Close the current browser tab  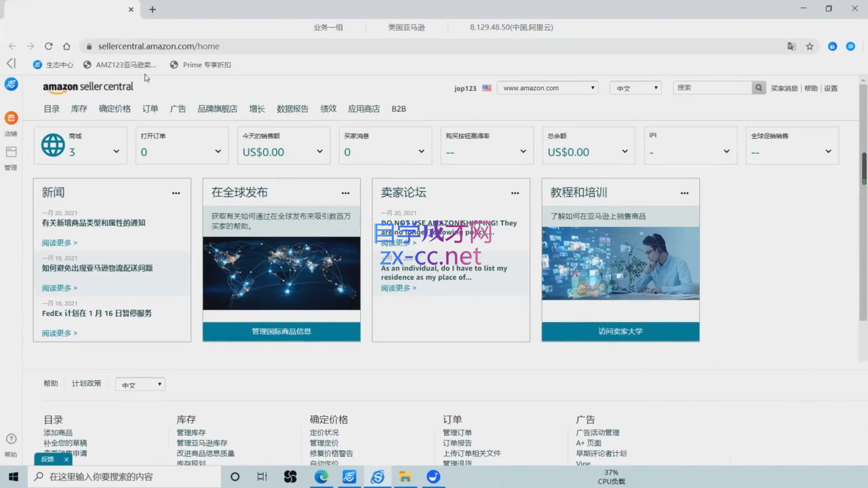pyautogui.click(x=132, y=9)
